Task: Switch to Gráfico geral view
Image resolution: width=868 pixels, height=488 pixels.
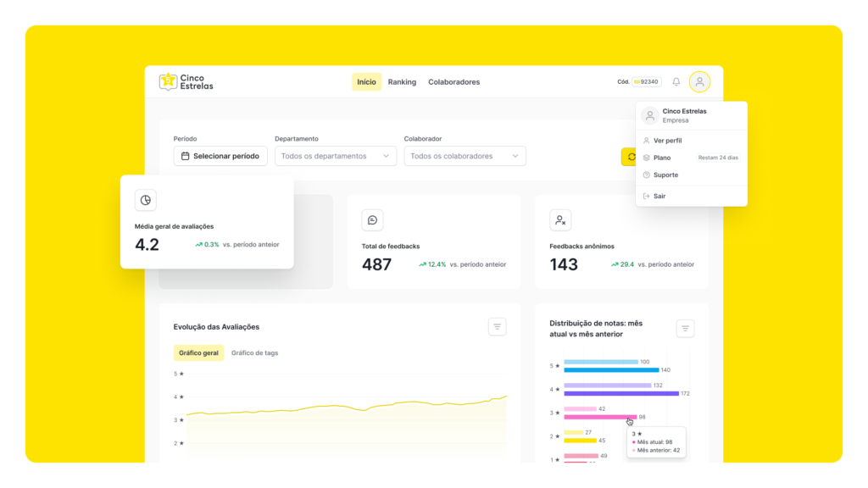Action: click(x=198, y=353)
